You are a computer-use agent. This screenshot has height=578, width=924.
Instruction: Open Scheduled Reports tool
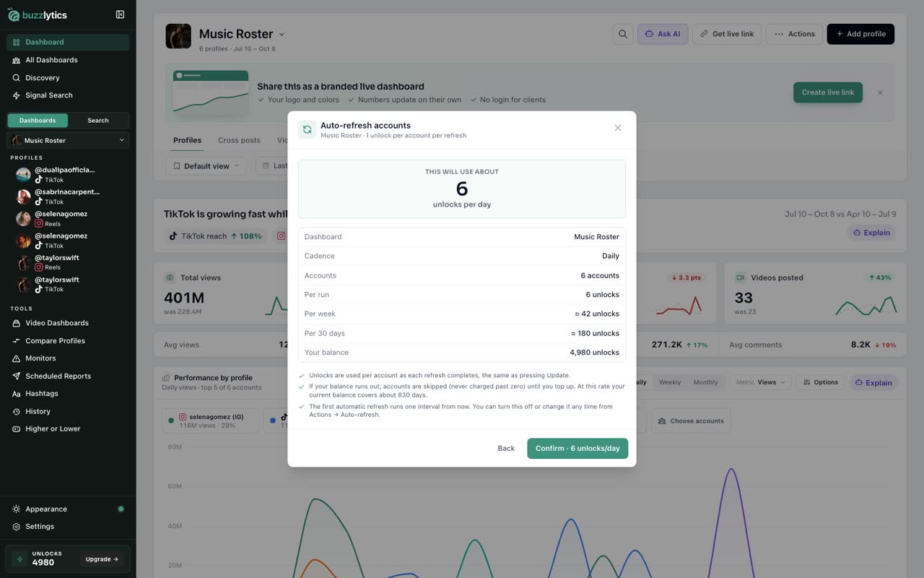tap(68, 376)
